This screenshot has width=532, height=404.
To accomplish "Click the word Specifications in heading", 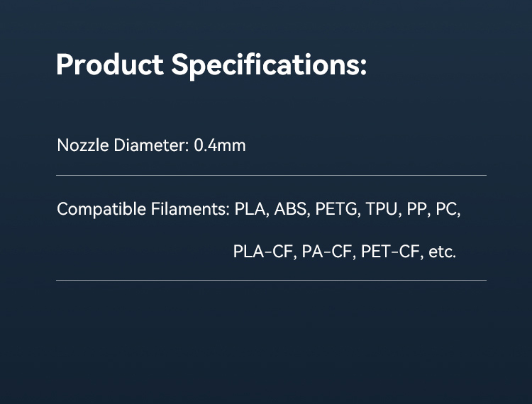I will pyautogui.click(x=269, y=65).
